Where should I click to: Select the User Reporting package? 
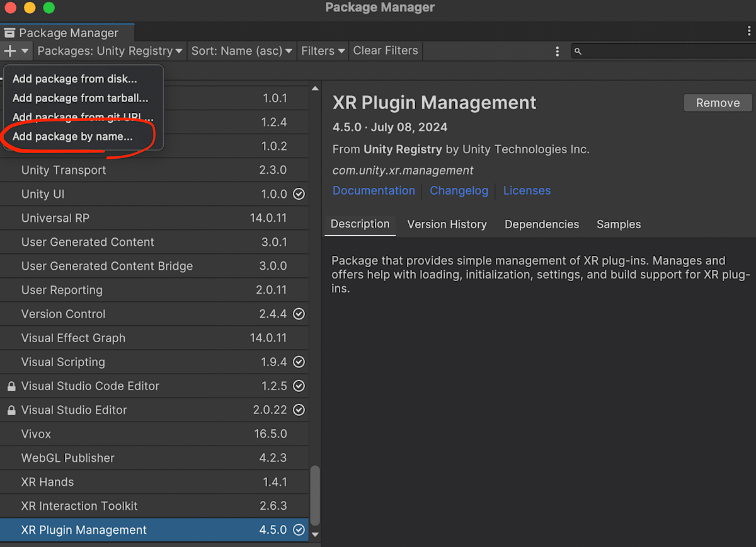(154, 290)
